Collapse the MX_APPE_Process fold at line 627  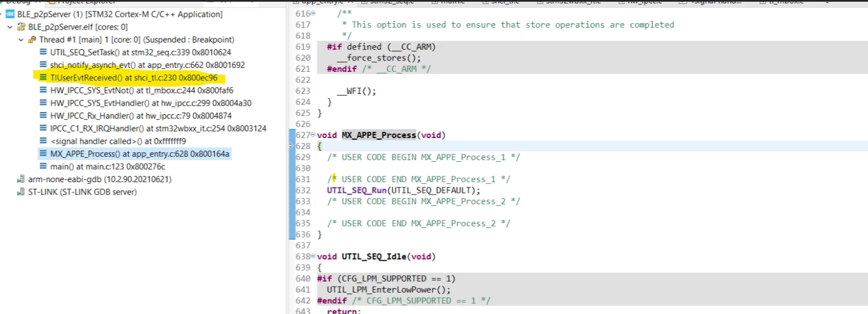314,135
